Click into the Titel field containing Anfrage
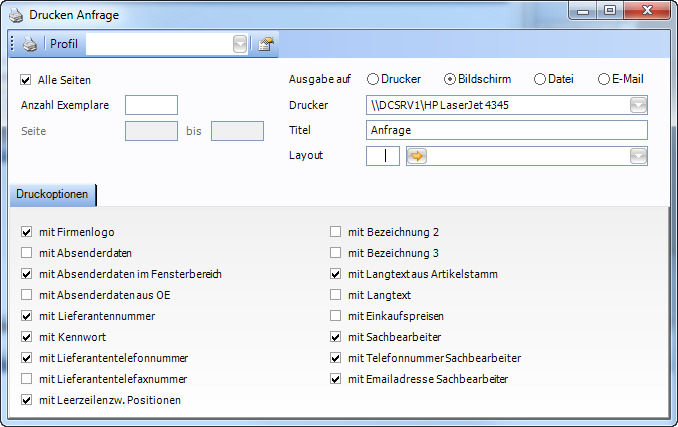Screen dimensions: 678x427 pyautogui.click(x=508, y=130)
